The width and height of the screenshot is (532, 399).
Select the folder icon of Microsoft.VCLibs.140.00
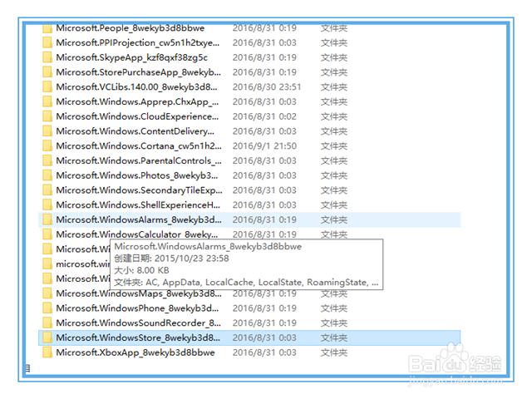[x=47, y=86]
